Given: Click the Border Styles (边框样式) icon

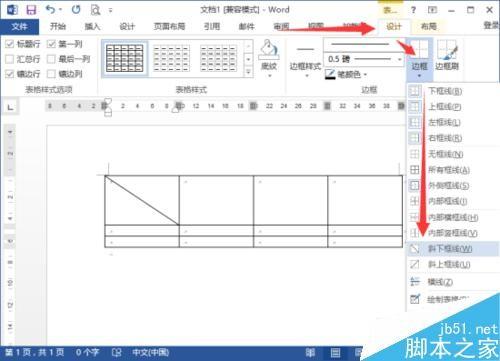Looking at the screenshot, I should pyautogui.click(x=305, y=50).
